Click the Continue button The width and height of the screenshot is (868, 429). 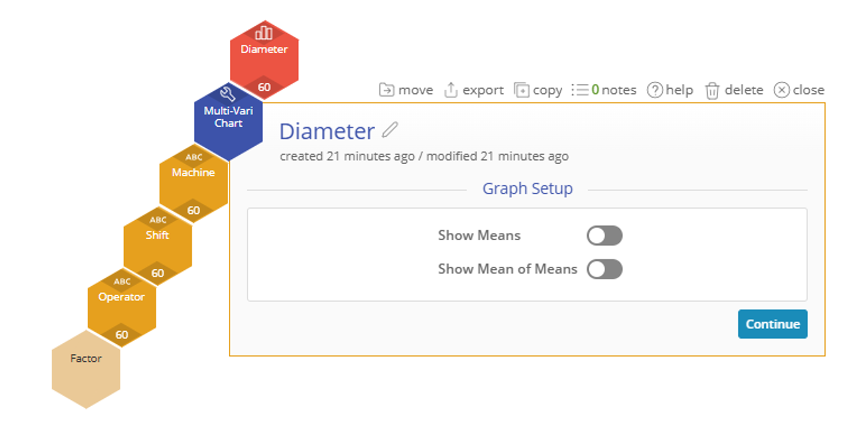click(773, 324)
